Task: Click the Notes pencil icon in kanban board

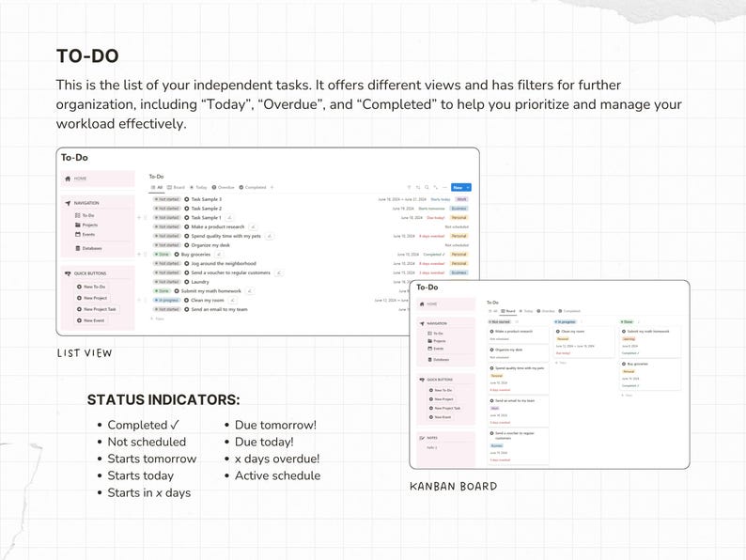Action: tap(422, 438)
